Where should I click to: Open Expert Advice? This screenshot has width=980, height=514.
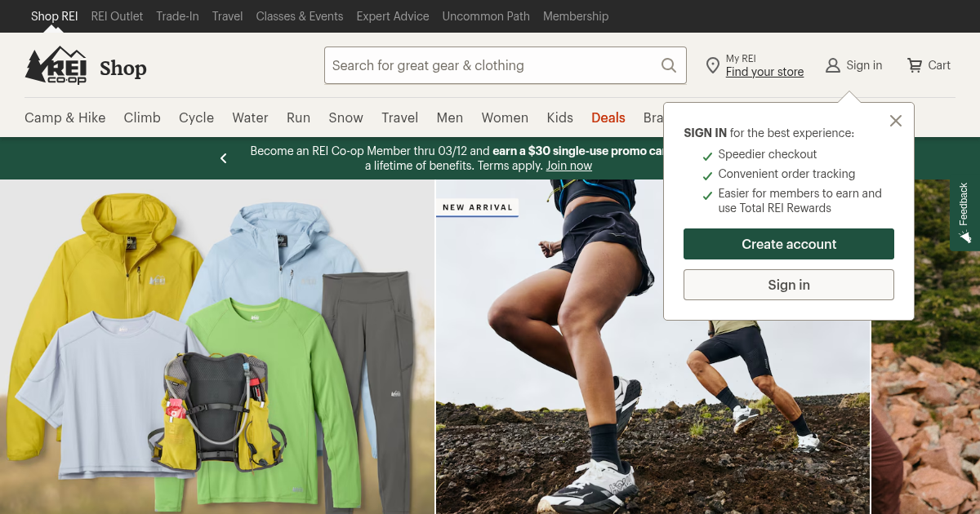click(x=393, y=16)
